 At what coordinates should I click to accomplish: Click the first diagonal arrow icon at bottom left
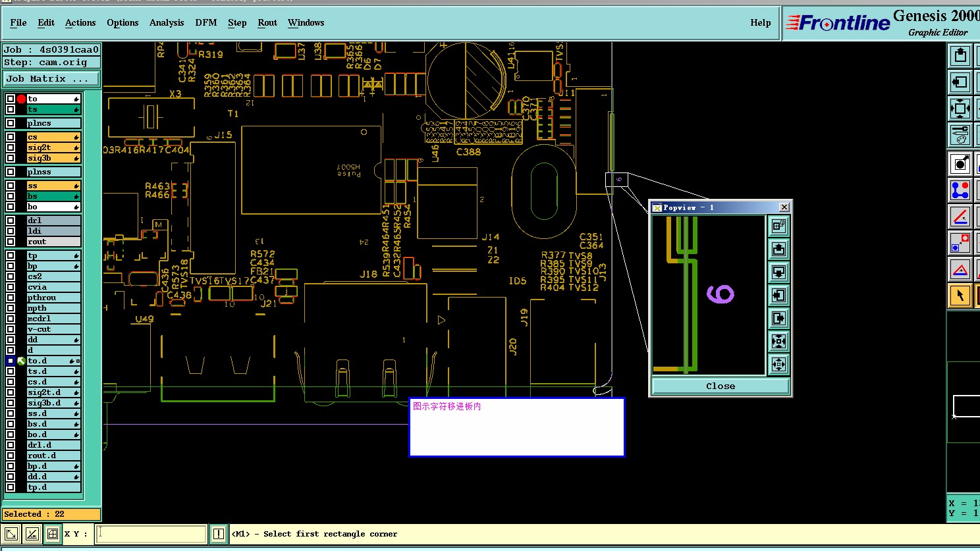(x=11, y=534)
